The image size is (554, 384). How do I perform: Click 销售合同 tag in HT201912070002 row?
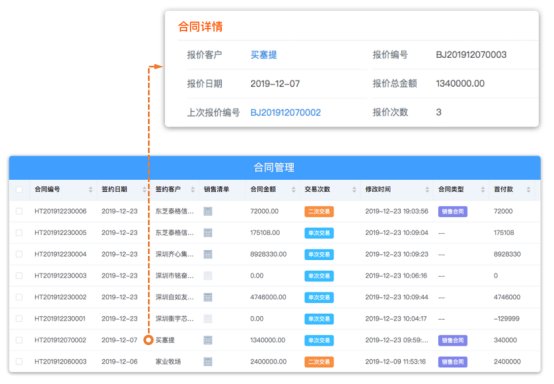pos(453,341)
